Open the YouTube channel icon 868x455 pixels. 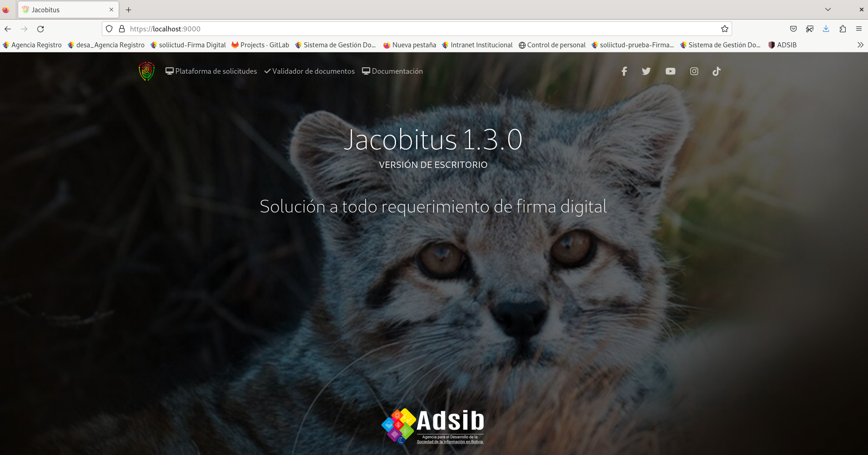coord(670,71)
